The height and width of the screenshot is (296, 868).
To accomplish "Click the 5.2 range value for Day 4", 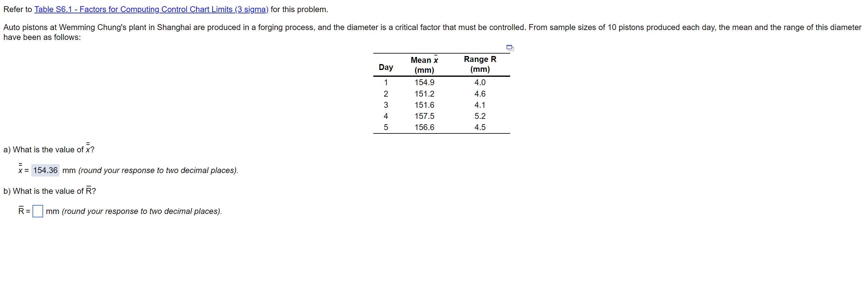I will tap(480, 116).
